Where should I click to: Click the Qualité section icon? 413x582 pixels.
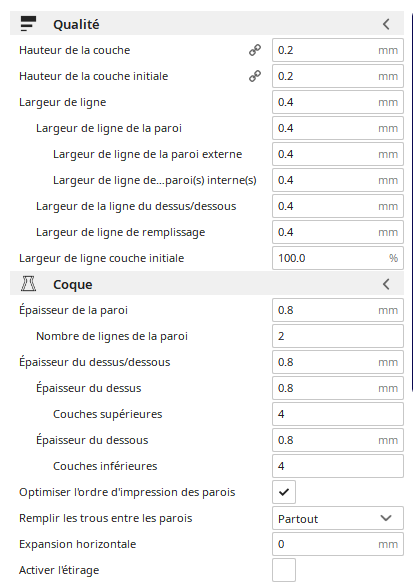point(28,24)
